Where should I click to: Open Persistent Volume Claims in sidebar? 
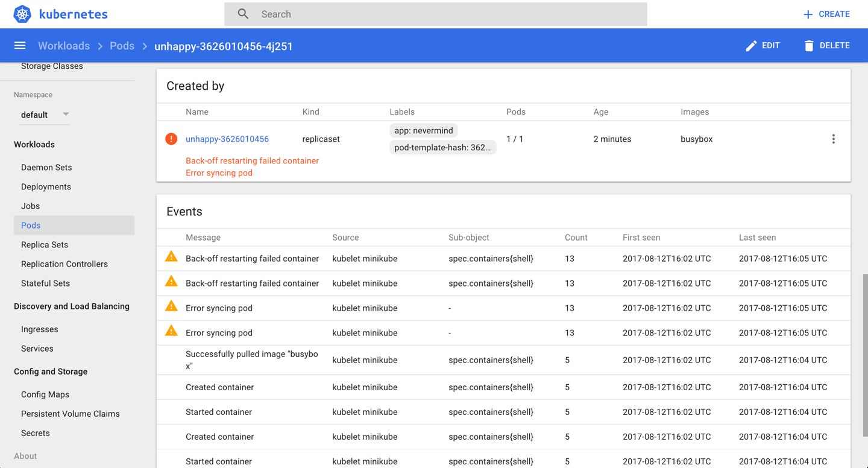coord(71,413)
